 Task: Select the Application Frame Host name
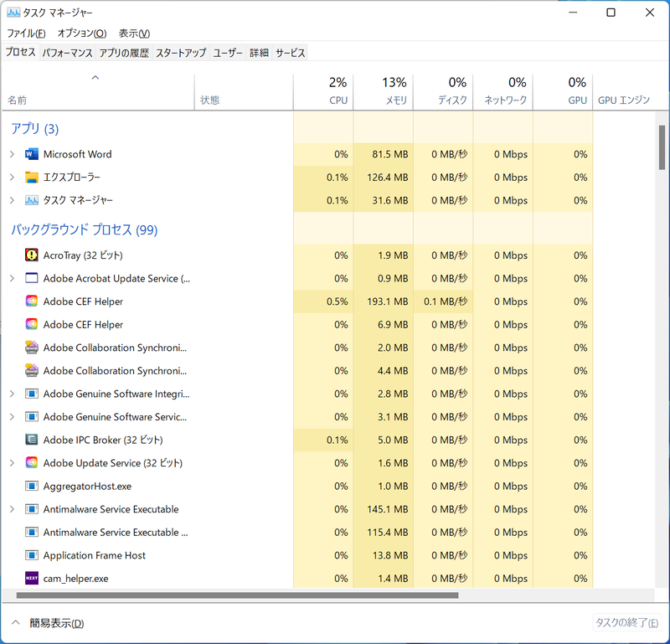[x=95, y=555]
